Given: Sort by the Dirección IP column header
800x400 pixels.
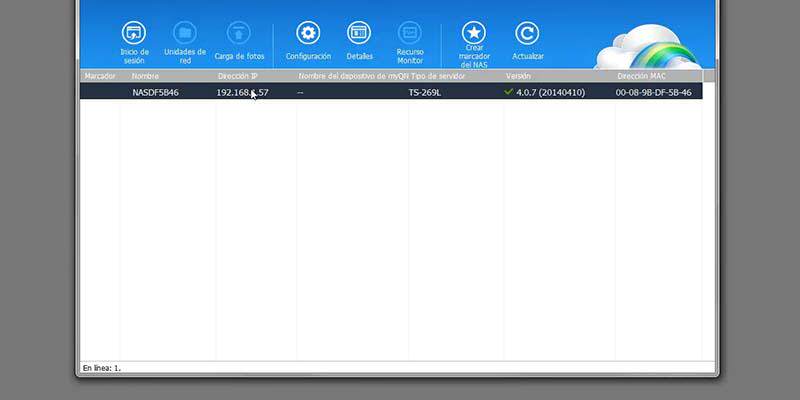Looking at the screenshot, I should pyautogui.click(x=238, y=76).
